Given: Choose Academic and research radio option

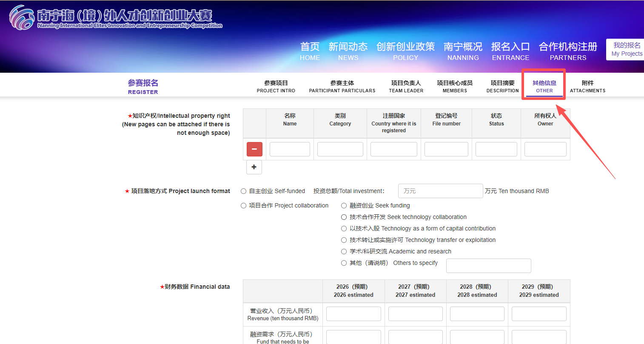Looking at the screenshot, I should pyautogui.click(x=344, y=252).
